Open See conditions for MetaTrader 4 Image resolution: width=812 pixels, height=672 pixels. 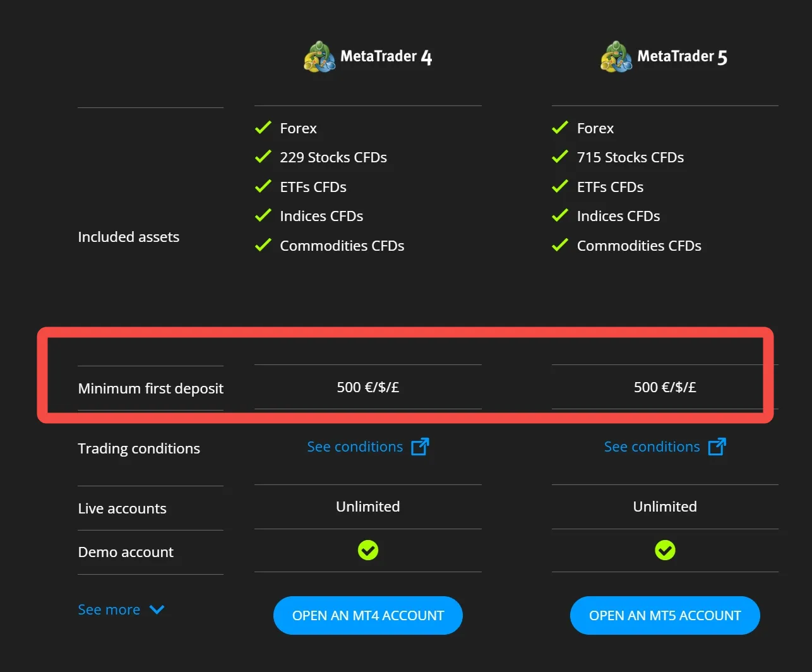point(355,447)
